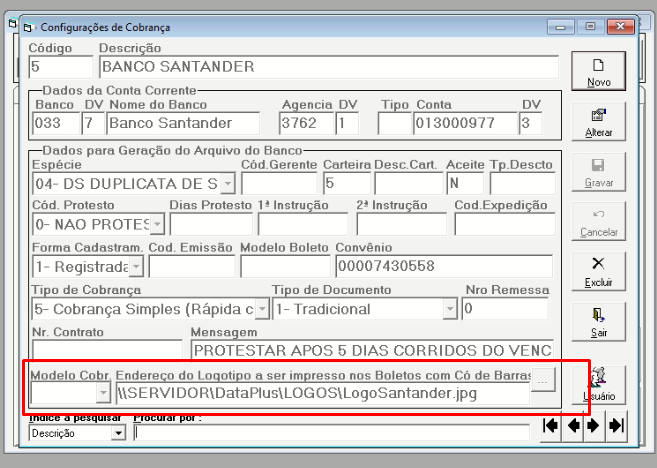Go to the last record

point(616,426)
